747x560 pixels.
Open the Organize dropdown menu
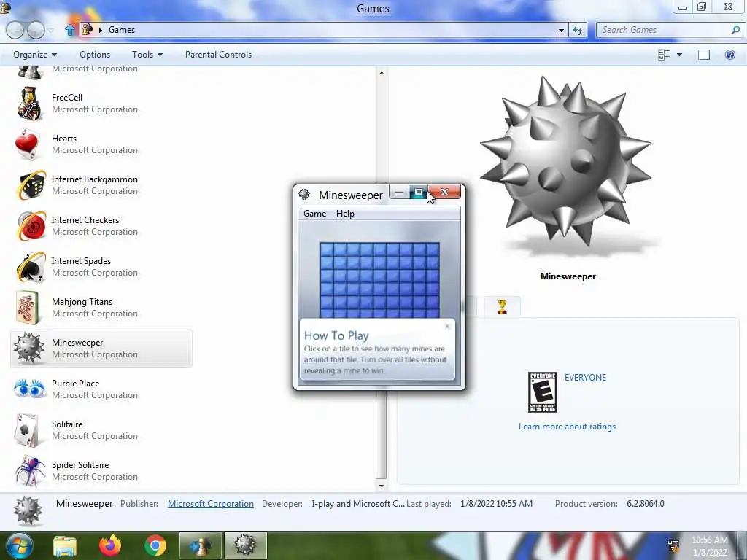coord(35,55)
